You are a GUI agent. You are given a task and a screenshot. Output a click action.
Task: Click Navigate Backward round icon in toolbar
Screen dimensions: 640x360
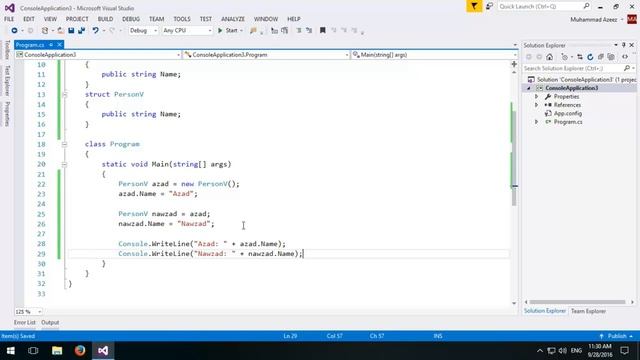pos(14,31)
